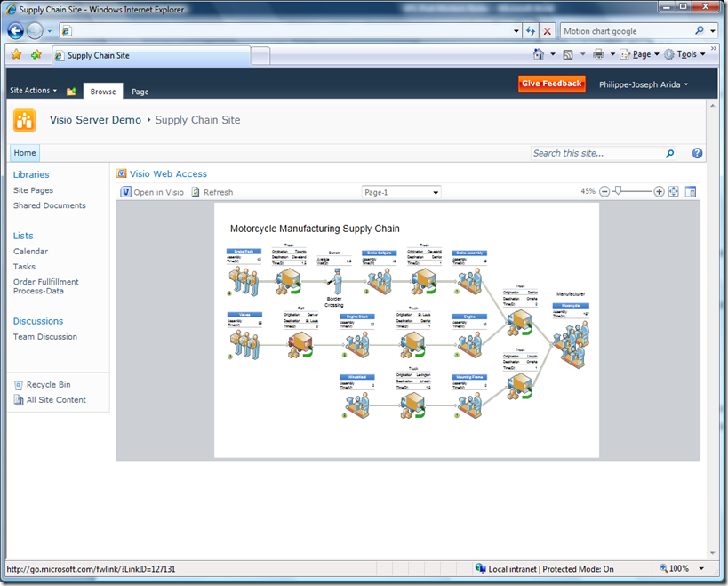Zoom in using the plus icon

click(659, 190)
